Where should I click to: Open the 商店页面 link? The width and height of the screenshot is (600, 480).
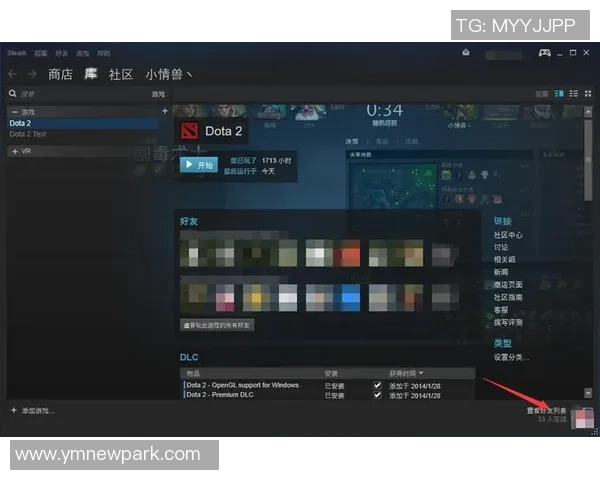[x=508, y=285]
